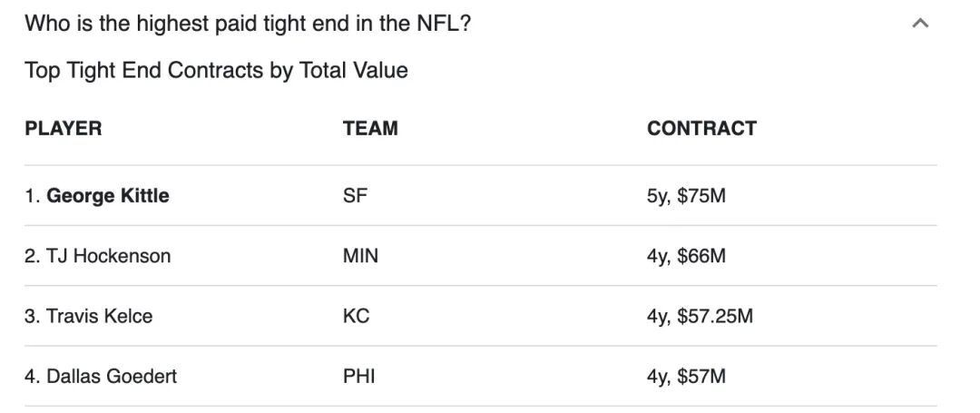980x413 pixels.
Task: Click the PLAYER column header
Action: click(64, 128)
